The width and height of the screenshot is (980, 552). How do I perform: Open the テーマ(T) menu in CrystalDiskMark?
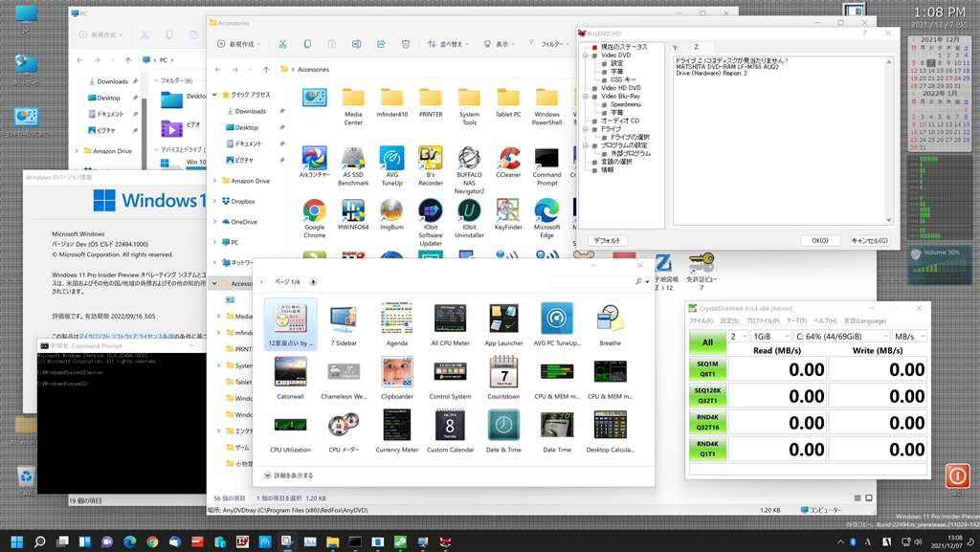(x=797, y=320)
